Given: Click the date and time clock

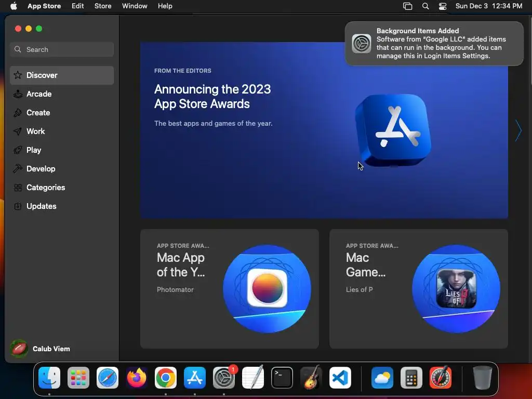Looking at the screenshot, I should pyautogui.click(x=488, y=6).
